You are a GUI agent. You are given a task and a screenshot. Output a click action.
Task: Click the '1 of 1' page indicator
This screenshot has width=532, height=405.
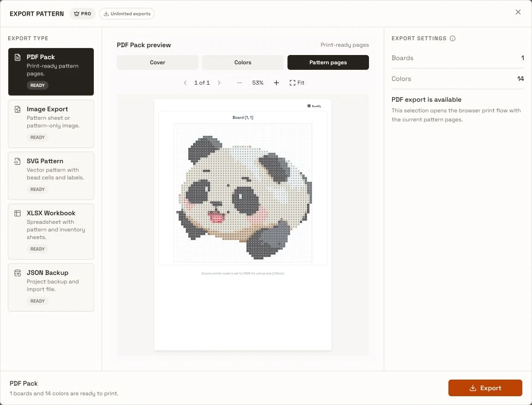tap(202, 83)
